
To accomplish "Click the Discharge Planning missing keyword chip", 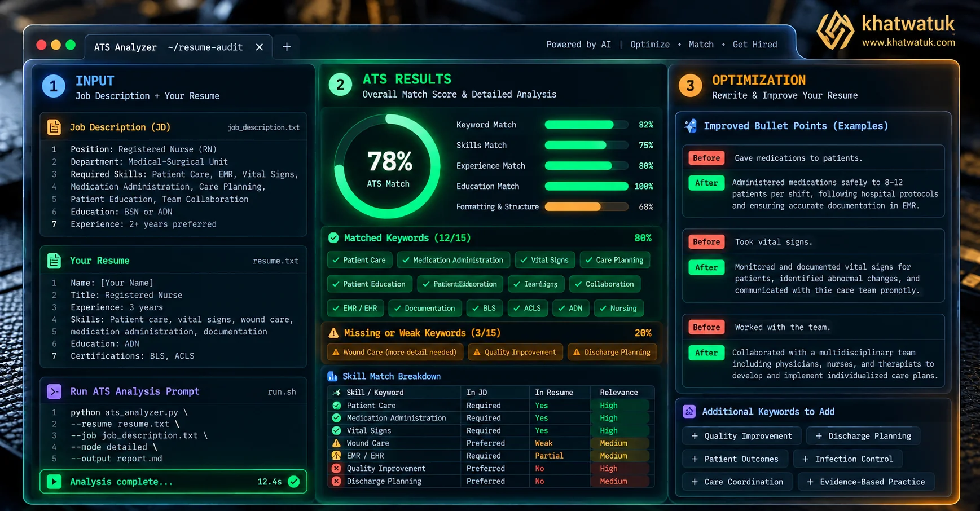I will (612, 352).
